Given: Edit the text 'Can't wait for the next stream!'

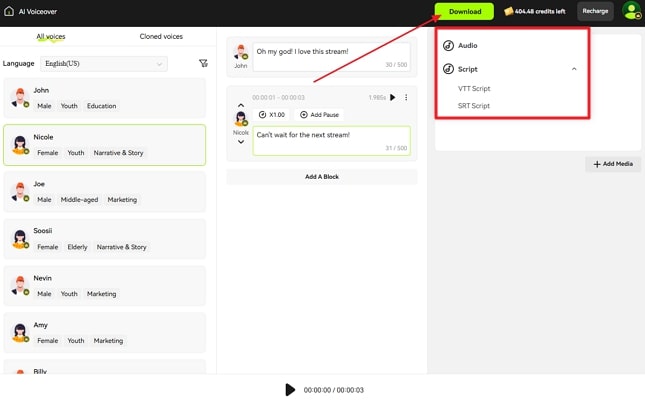Looking at the screenshot, I should (x=331, y=141).
